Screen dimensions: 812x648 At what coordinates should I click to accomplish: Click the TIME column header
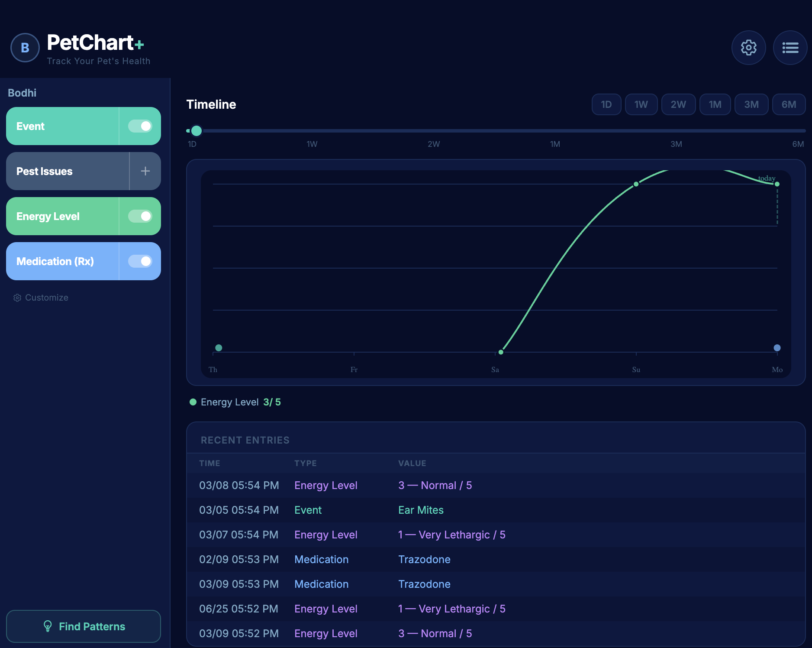(x=209, y=463)
